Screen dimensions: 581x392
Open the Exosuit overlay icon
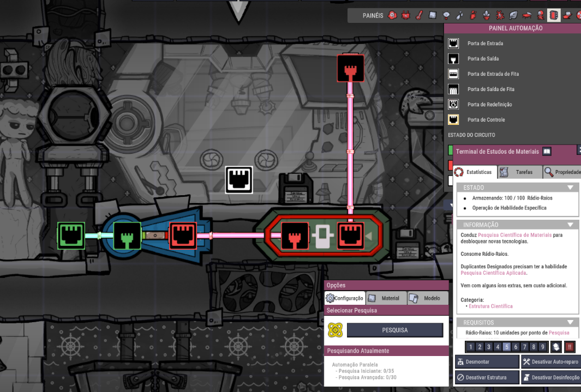pyautogui.click(x=540, y=15)
